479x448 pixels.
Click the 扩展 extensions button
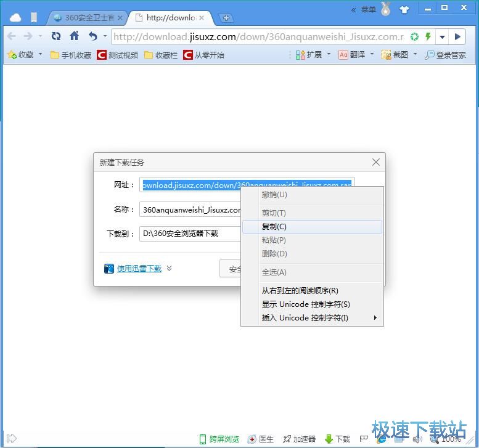coord(308,55)
